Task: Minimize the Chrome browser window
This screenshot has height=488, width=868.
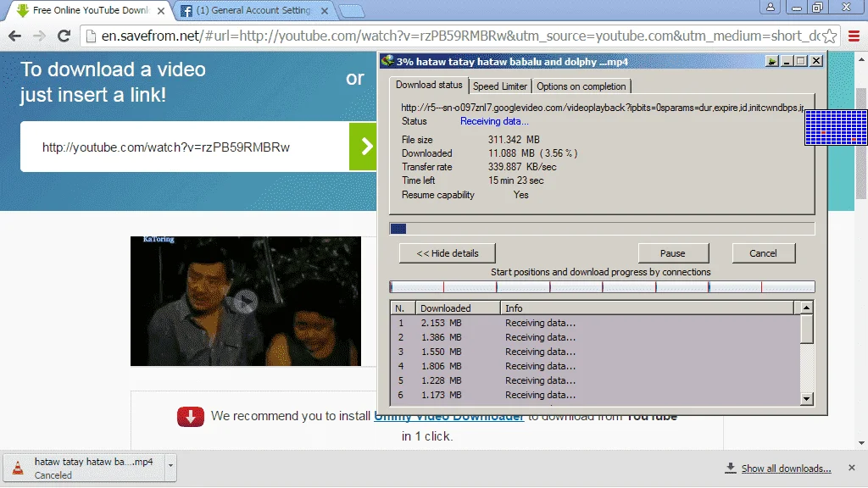Action: (x=797, y=7)
